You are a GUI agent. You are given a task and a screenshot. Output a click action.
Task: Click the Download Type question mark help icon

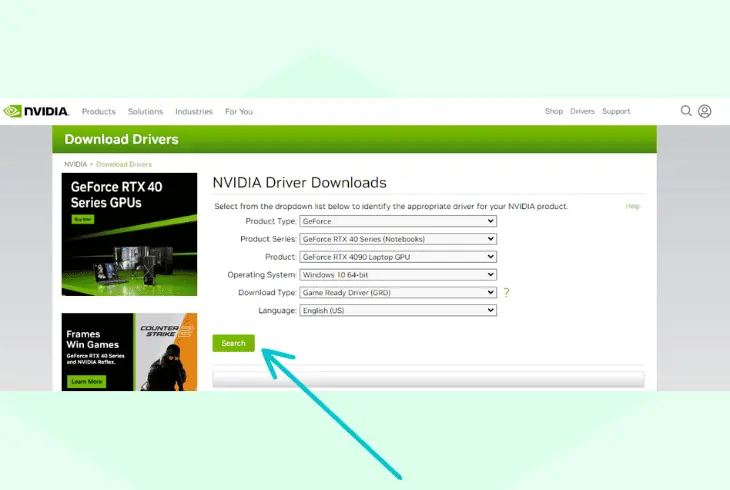[507, 293]
